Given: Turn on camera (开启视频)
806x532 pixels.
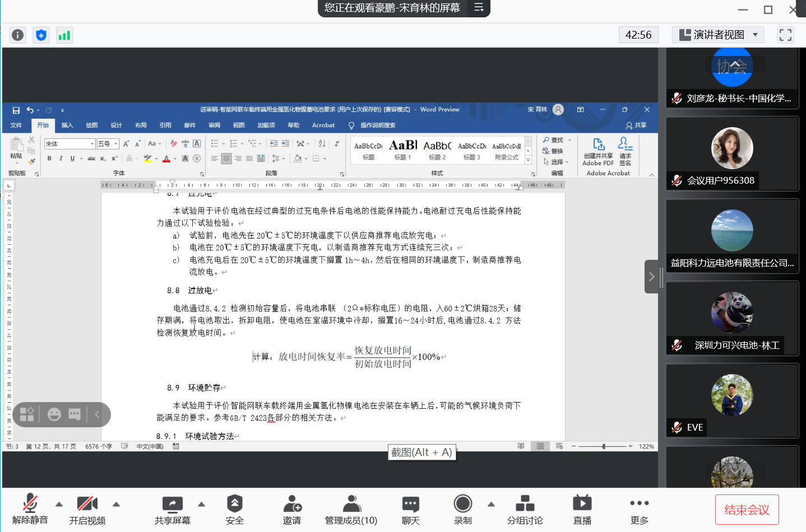Looking at the screenshot, I should coord(87,509).
